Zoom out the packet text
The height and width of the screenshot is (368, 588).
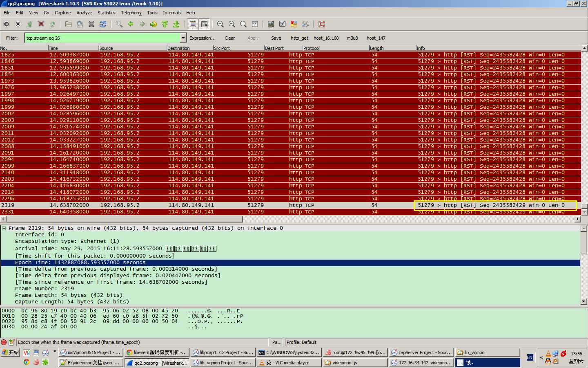point(232,24)
